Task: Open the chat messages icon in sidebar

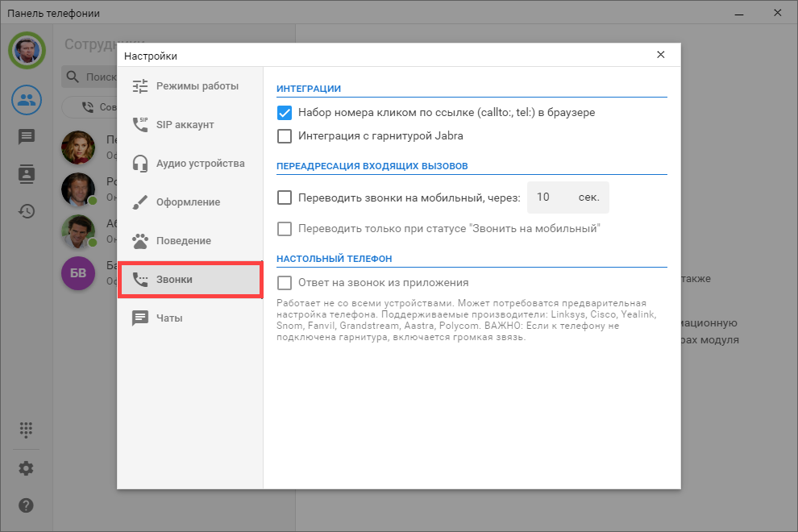Action: 27,137
